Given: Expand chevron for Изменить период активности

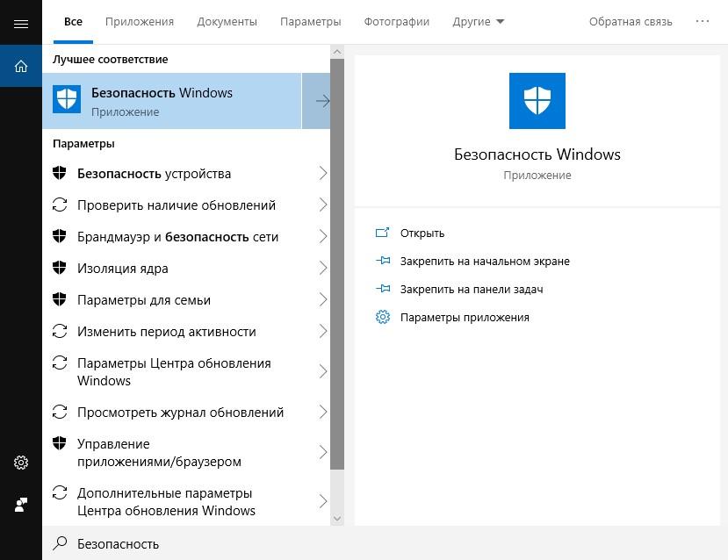Looking at the screenshot, I should [323, 331].
